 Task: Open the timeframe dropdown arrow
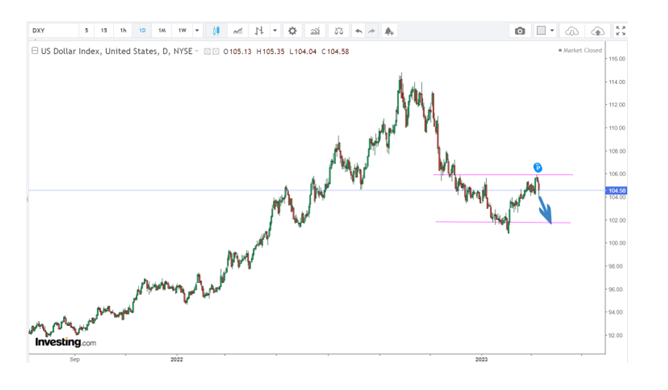point(197,31)
